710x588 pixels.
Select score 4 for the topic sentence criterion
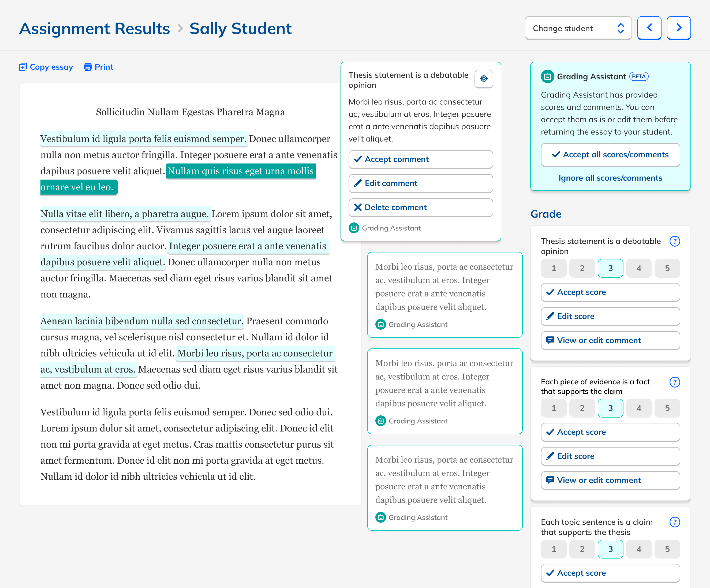639,549
